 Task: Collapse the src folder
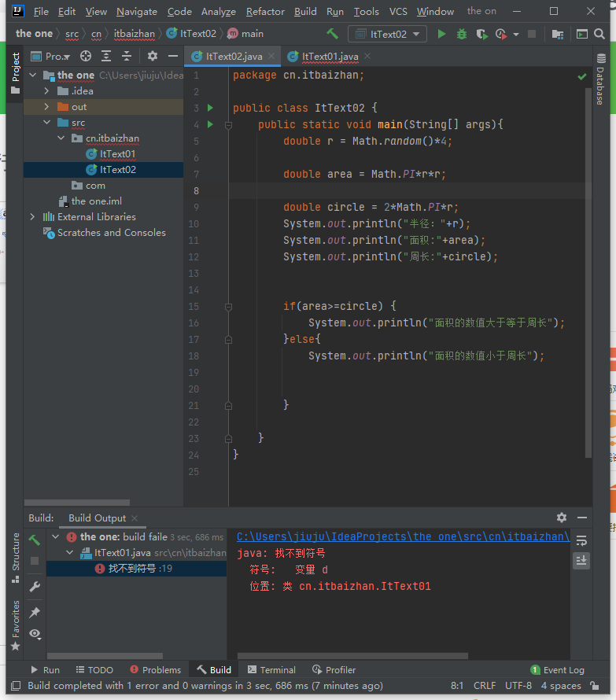click(47, 123)
